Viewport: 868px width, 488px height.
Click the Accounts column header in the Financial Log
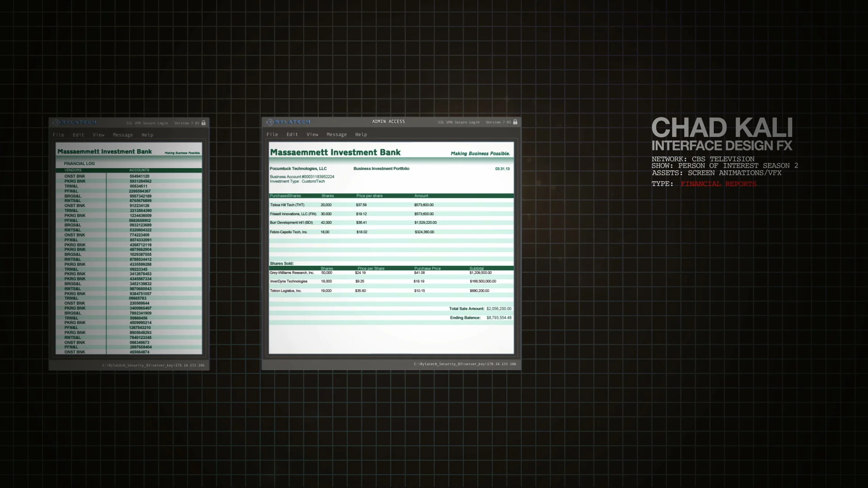[x=139, y=170]
